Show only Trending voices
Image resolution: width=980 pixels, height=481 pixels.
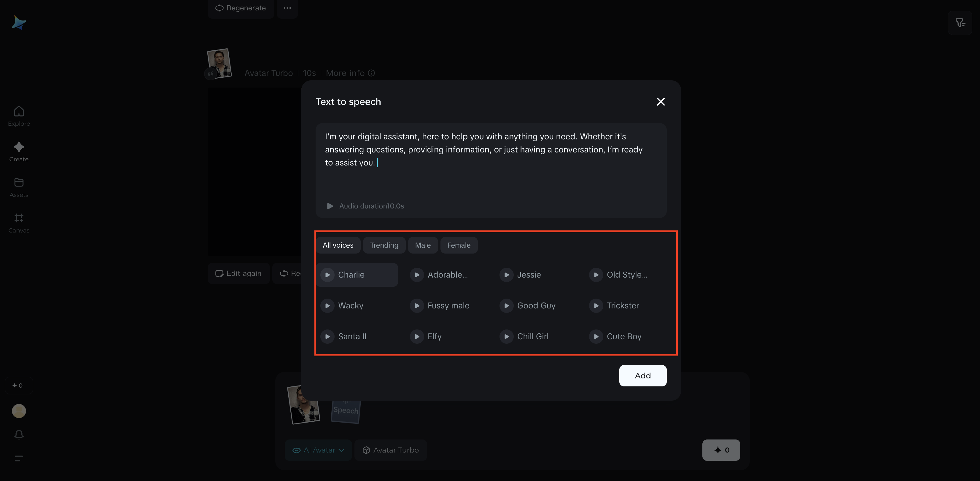(x=384, y=245)
